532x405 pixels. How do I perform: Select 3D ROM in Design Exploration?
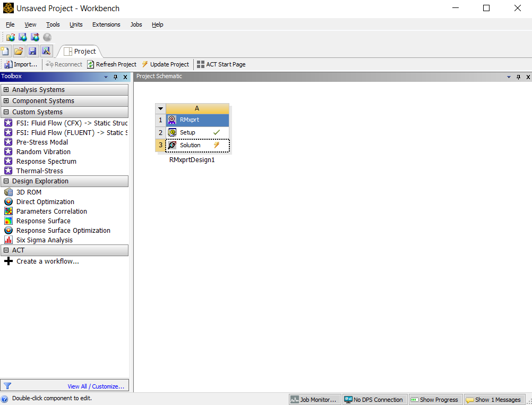(x=23, y=192)
